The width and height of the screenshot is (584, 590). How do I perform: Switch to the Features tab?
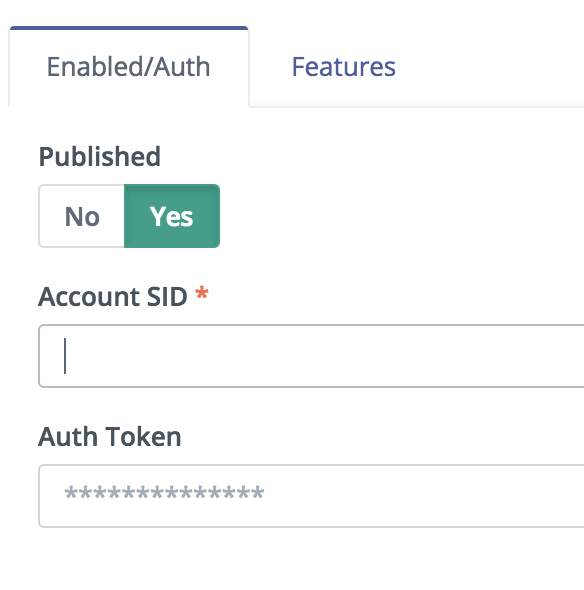(x=344, y=67)
